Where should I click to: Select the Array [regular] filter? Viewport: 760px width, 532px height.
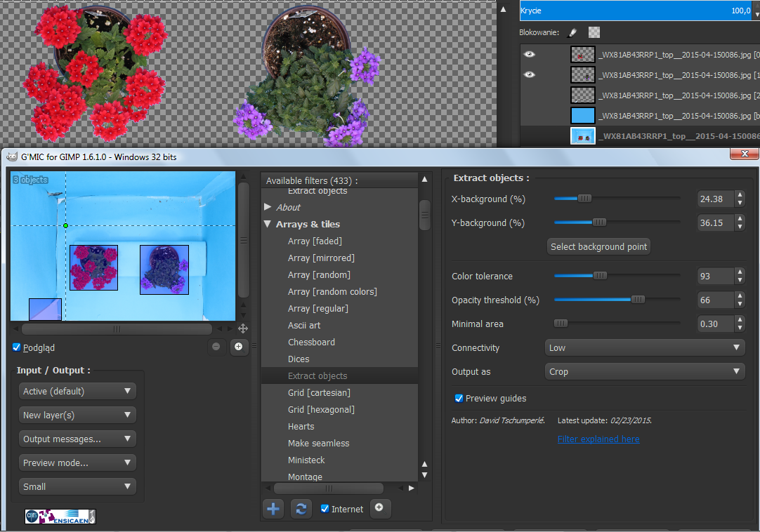(x=318, y=309)
